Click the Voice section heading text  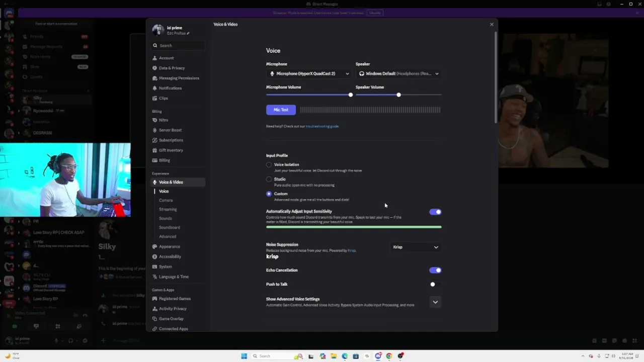[x=273, y=51]
